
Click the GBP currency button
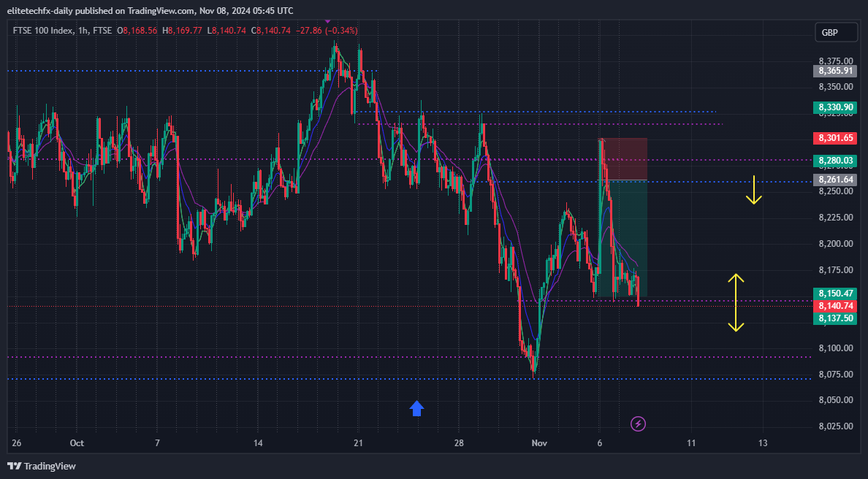pos(838,33)
